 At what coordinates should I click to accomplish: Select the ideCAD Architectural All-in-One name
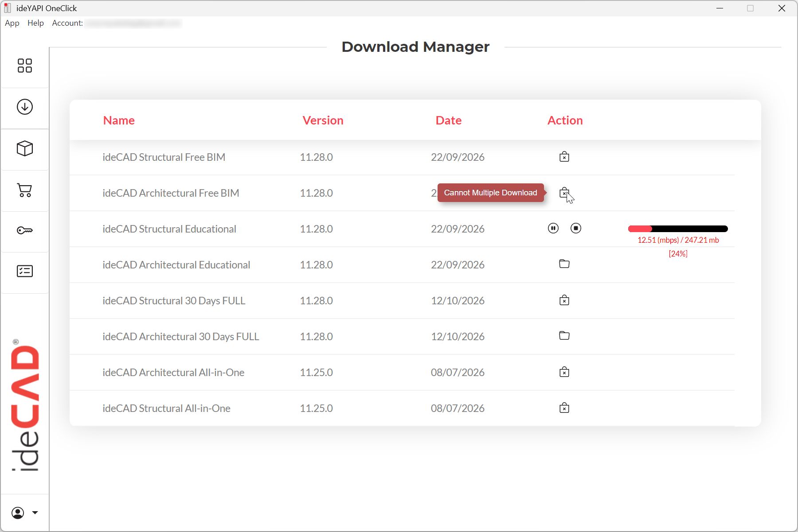(x=173, y=373)
